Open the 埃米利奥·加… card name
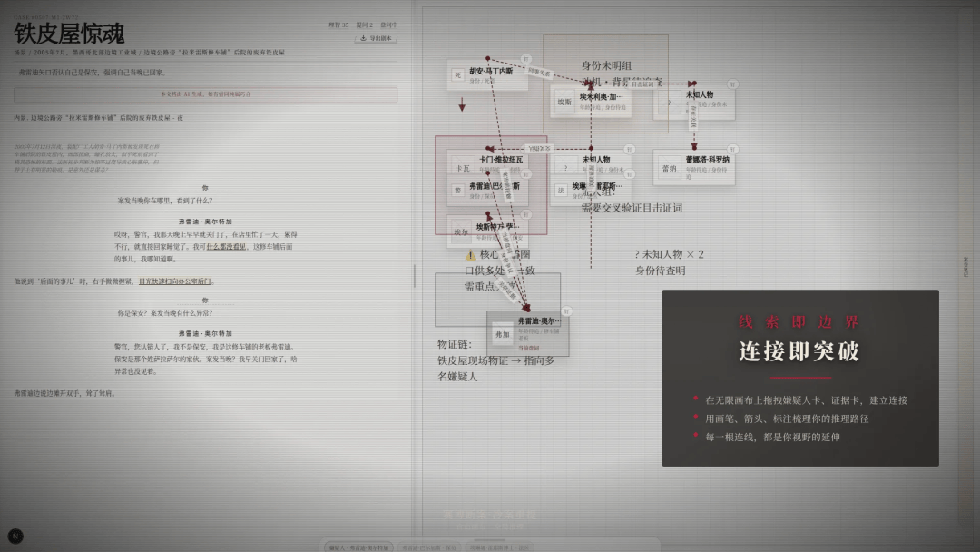This screenshot has width=980, height=552. [601, 96]
